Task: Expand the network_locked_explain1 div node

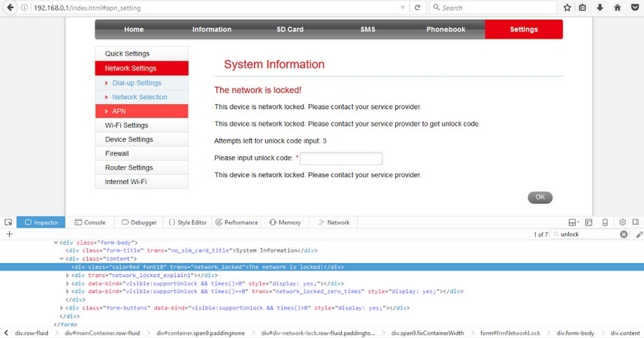Action: click(68, 275)
